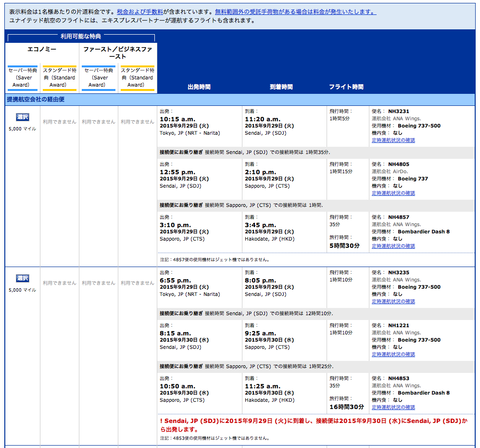Screen dimensions: 480x448
Task: Click the ファースト／ビジネスファースト heading
Action: [118, 53]
